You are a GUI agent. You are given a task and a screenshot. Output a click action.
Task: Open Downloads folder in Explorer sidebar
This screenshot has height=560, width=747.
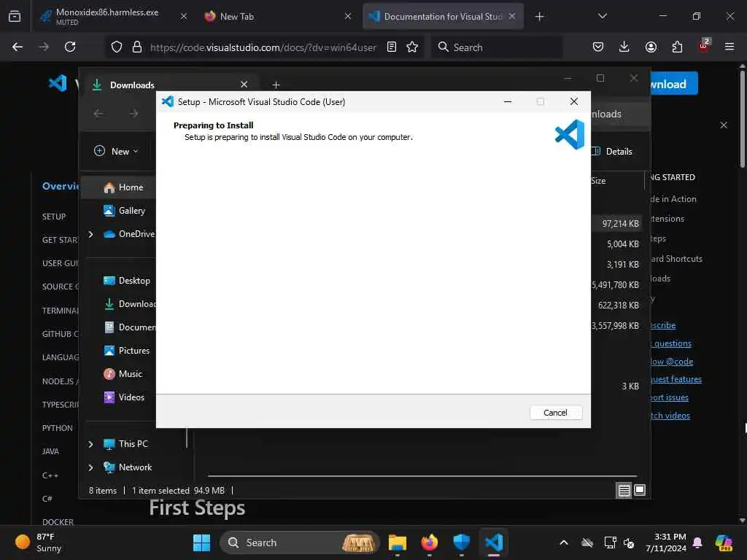tap(128, 304)
